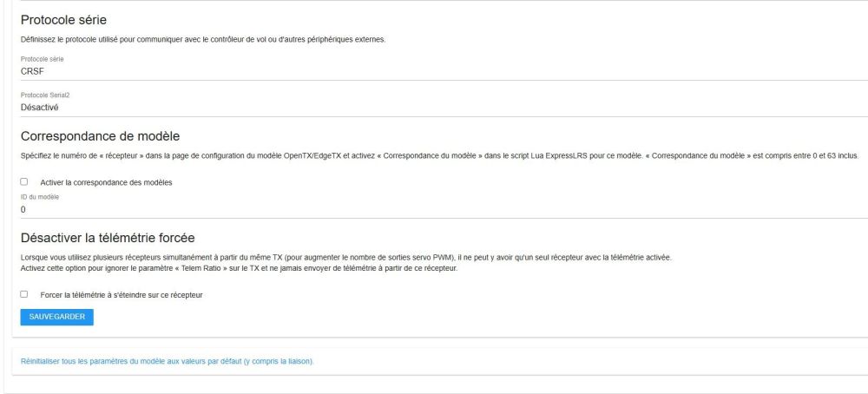868x394 pixels.
Task: Tick the Forcer la télémétrie à s'éteindre checkbox
Action: 24,295
